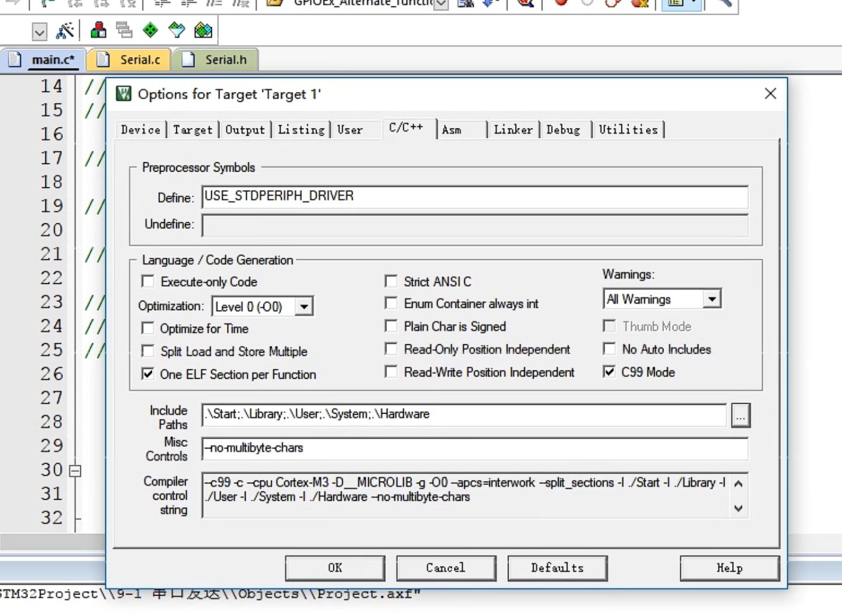
Task: Open Manage Project Items colored blocks icon
Action: click(x=98, y=30)
